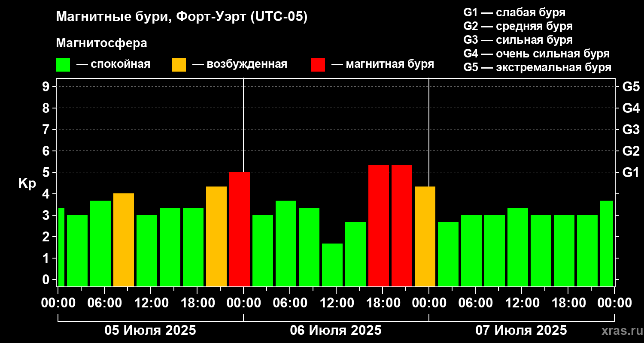Click the shortest green bar on 6 July
This screenshot has height=343, width=644.
332,265
